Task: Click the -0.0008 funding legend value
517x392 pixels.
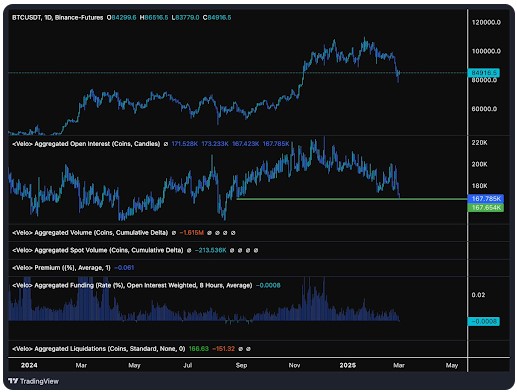Action: click(268, 285)
